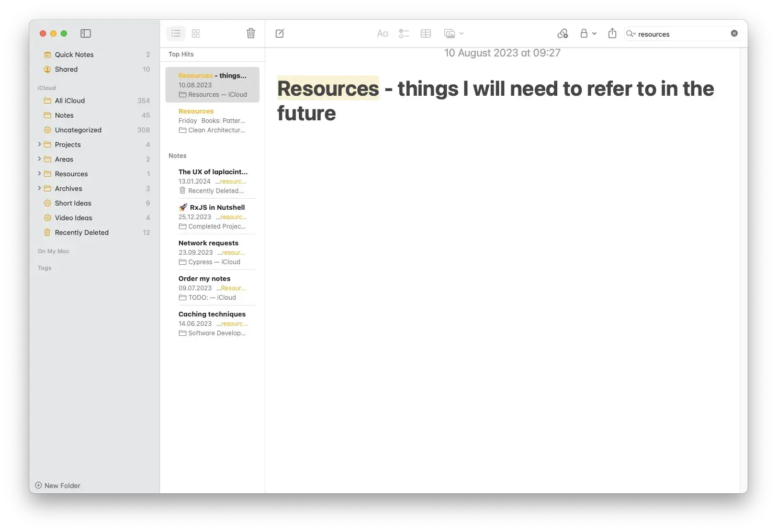
Task: Create a new note
Action: tap(279, 33)
